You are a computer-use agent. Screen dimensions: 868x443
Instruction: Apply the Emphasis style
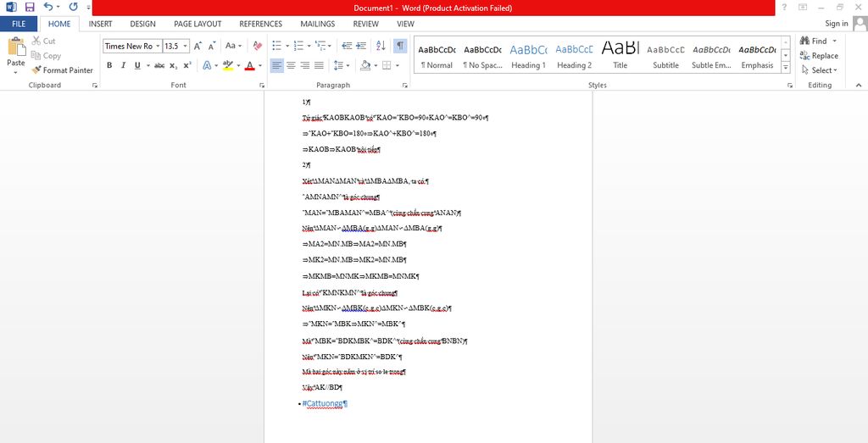click(x=757, y=55)
